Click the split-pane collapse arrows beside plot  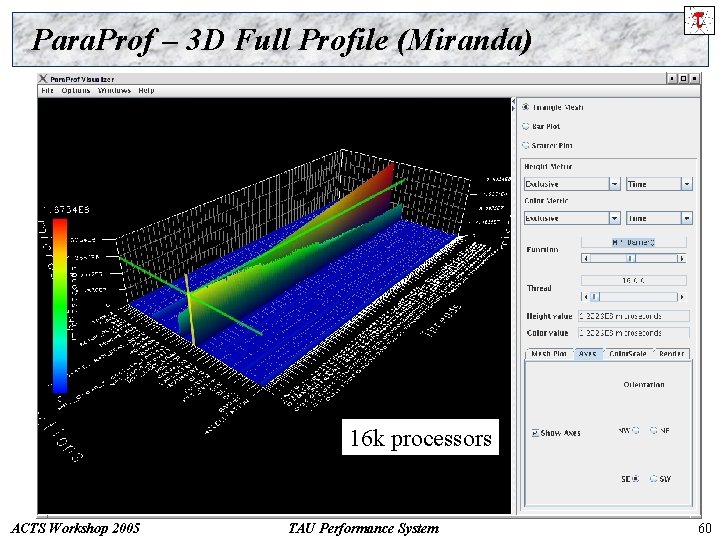click(513, 106)
